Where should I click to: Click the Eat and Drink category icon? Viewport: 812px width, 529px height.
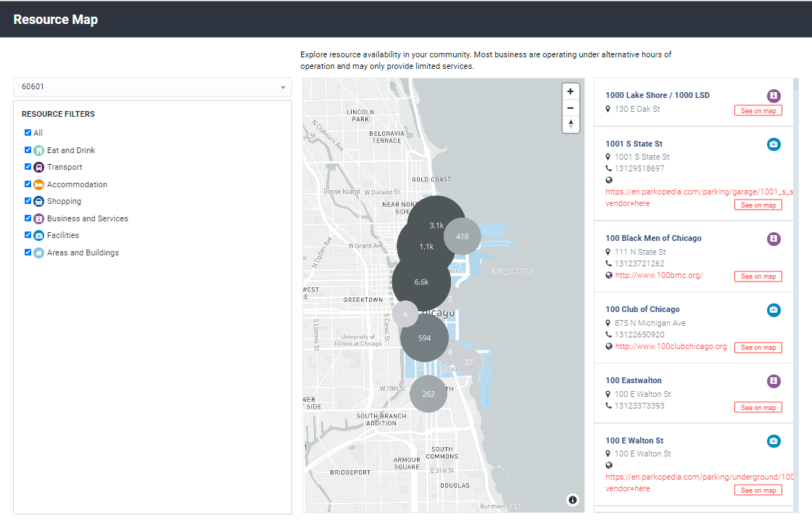pyautogui.click(x=39, y=151)
